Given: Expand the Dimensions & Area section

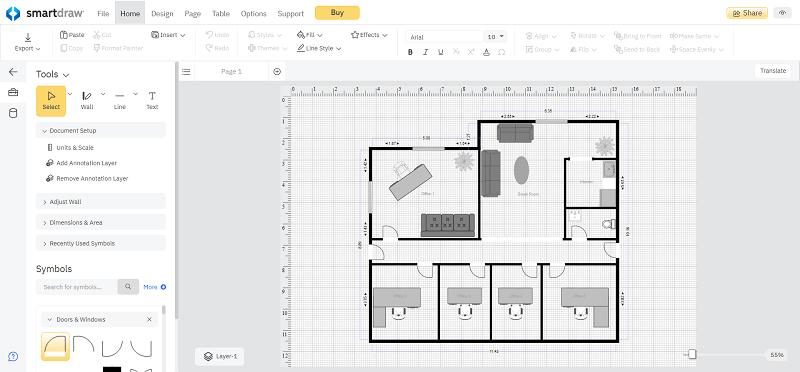Looking at the screenshot, I should pyautogui.click(x=101, y=222).
